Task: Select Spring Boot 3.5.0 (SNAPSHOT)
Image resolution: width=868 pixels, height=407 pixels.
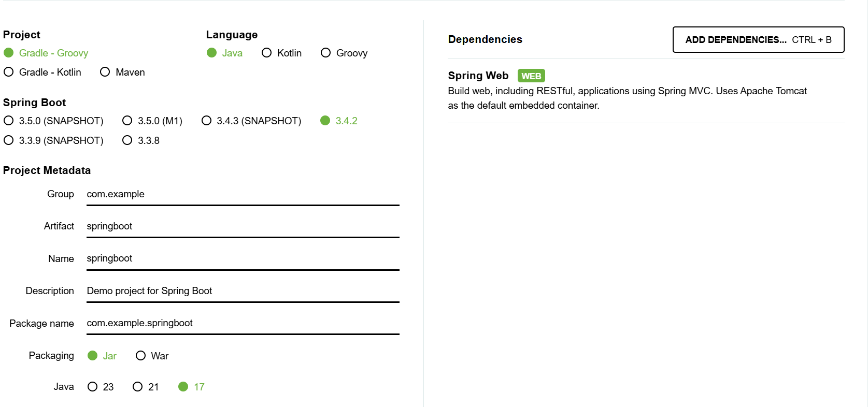Action: coord(53,121)
